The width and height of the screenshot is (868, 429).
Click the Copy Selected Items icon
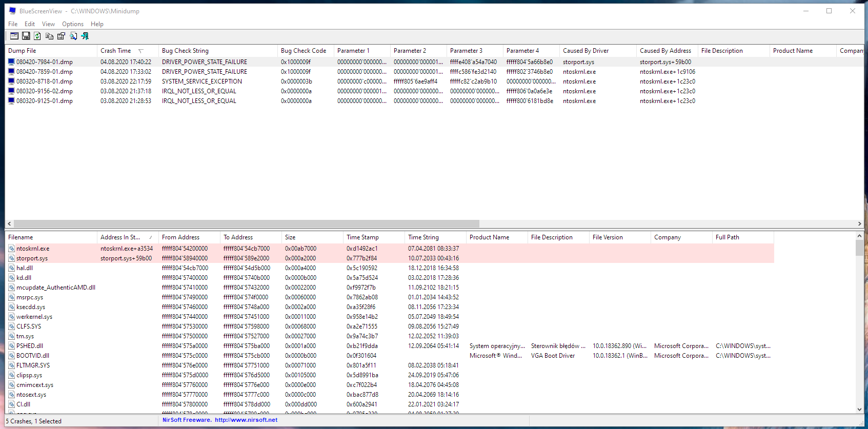pyautogui.click(x=49, y=36)
